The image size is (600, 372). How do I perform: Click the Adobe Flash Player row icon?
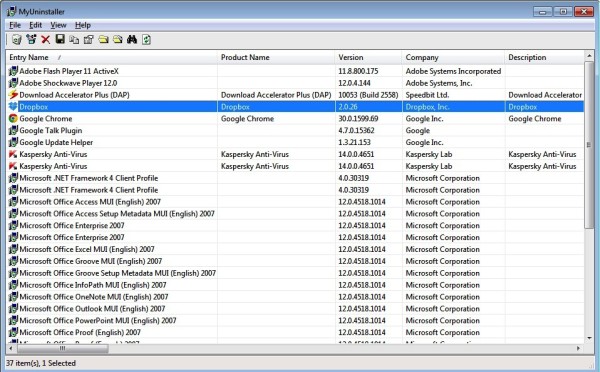click(x=13, y=71)
